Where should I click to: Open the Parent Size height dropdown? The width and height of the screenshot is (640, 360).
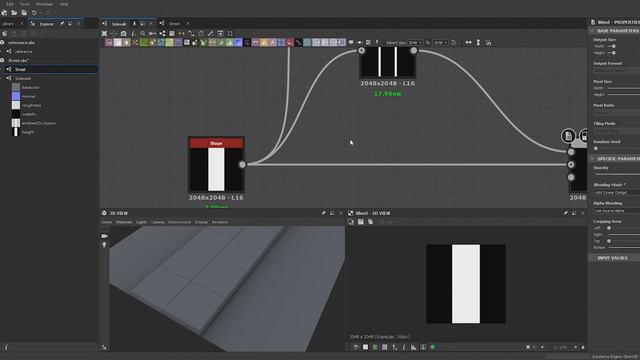[x=440, y=42]
